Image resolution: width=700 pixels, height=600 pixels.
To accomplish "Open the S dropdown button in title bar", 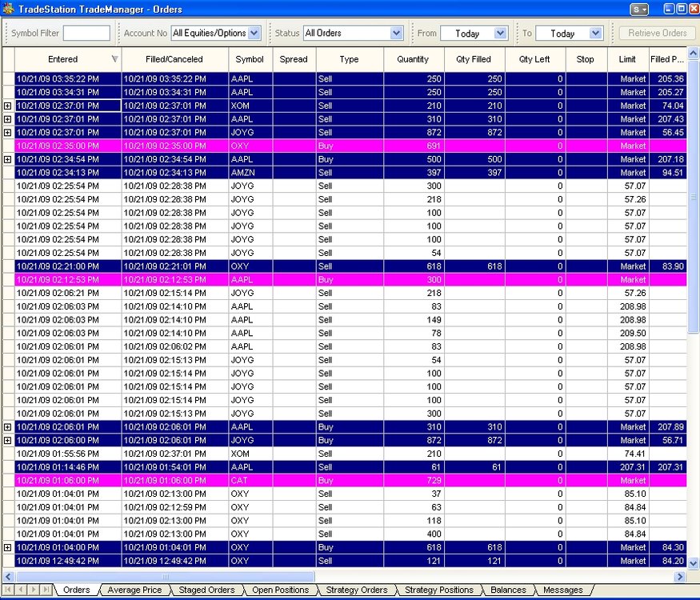I will (639, 10).
